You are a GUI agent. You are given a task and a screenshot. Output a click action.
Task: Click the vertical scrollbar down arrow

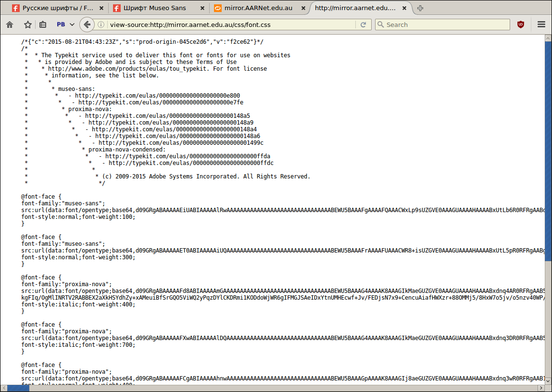coord(548,381)
